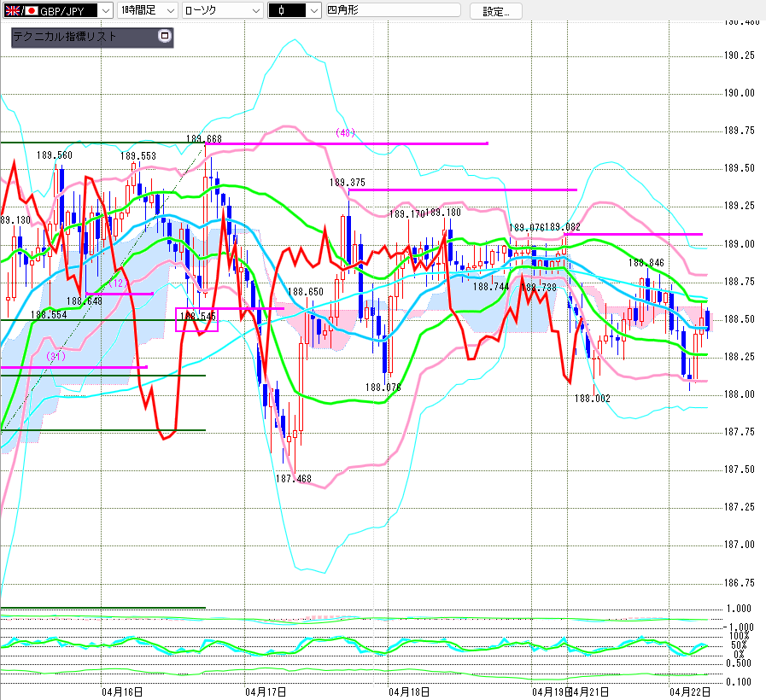Image resolution: width=766 pixels, height=700 pixels.
Task: Open the 1時間足 timeframe dropdown
Action: [x=147, y=10]
